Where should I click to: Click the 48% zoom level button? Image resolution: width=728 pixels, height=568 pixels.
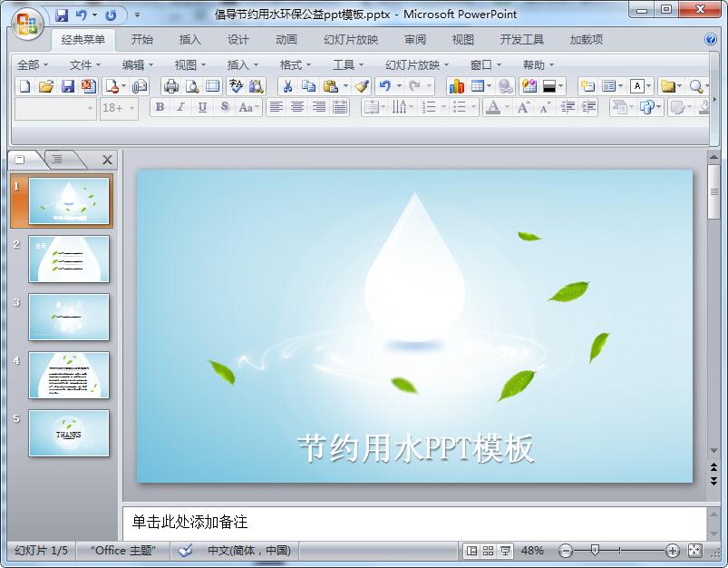click(x=532, y=550)
